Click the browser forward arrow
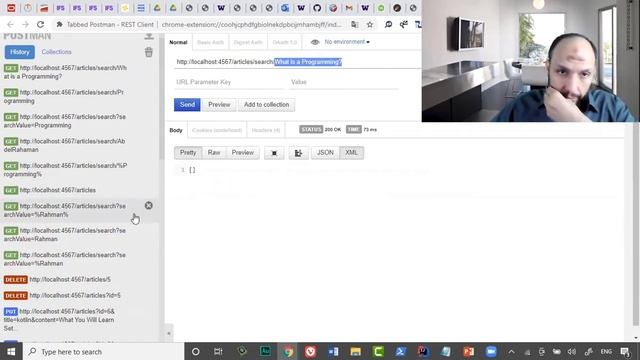640x360 pixels. click(x=25, y=24)
